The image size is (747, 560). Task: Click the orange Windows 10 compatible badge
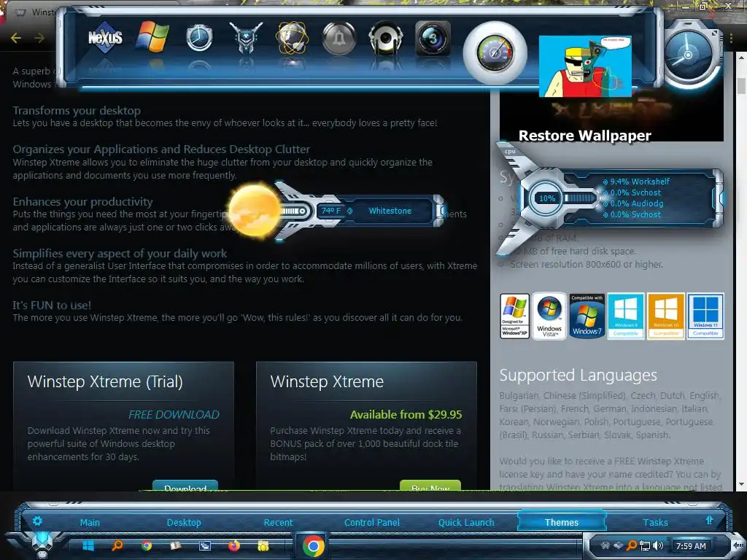pos(665,316)
